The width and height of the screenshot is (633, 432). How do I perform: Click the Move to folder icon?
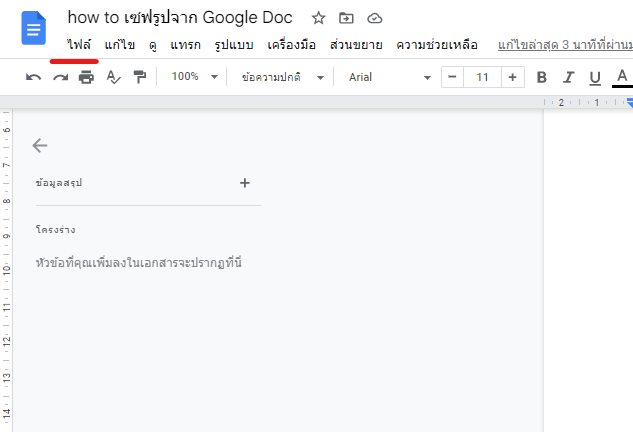346,18
